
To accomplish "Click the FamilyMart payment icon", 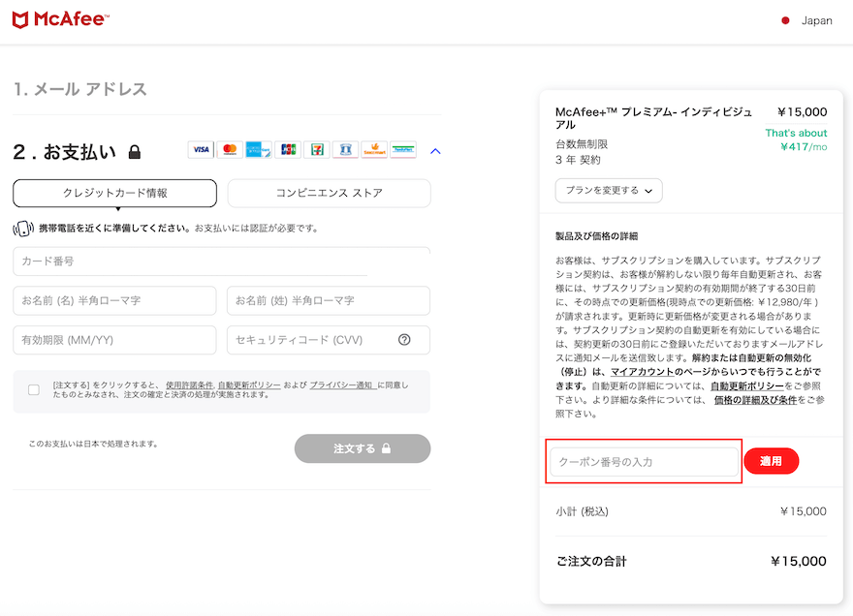I will 403,149.
